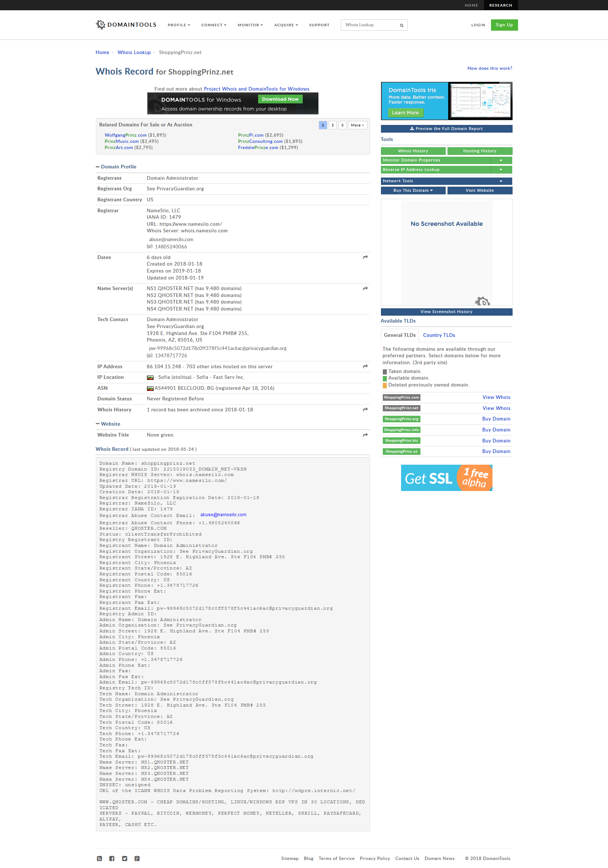The height and width of the screenshot is (868, 608).
Task: Click share arrow in Name Server(s) row
Action: 365,289
